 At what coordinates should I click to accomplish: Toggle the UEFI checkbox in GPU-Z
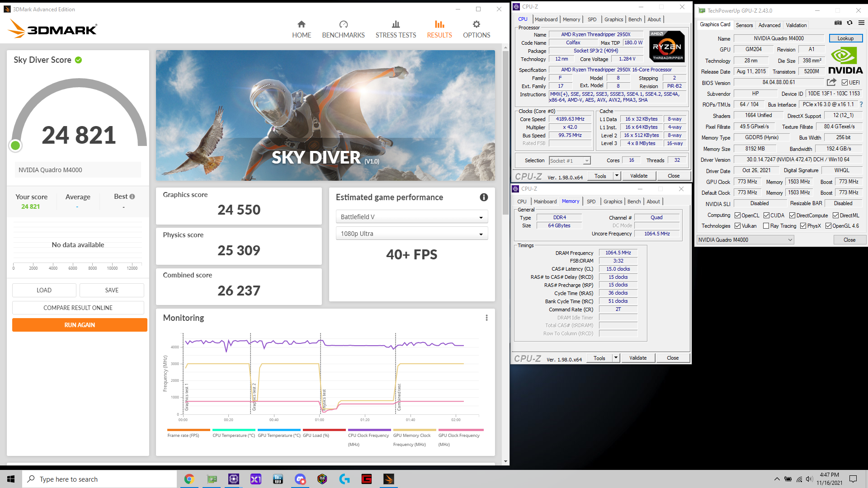click(844, 83)
